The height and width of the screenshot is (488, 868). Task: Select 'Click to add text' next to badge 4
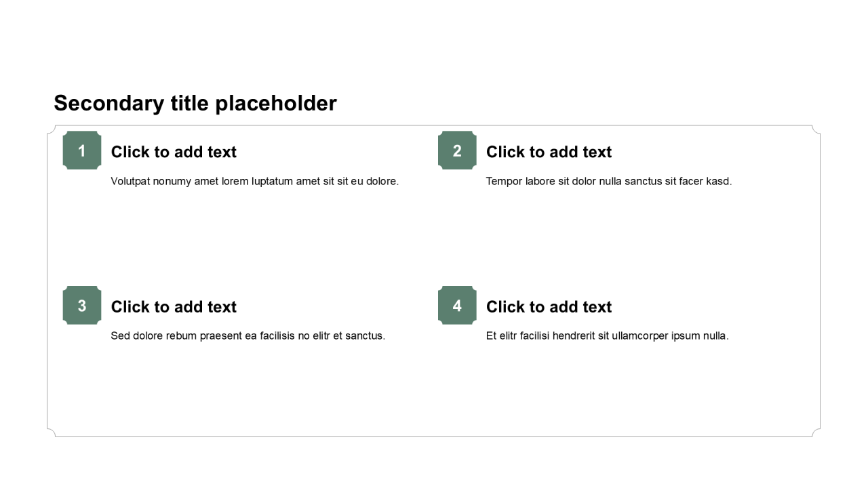pos(549,307)
